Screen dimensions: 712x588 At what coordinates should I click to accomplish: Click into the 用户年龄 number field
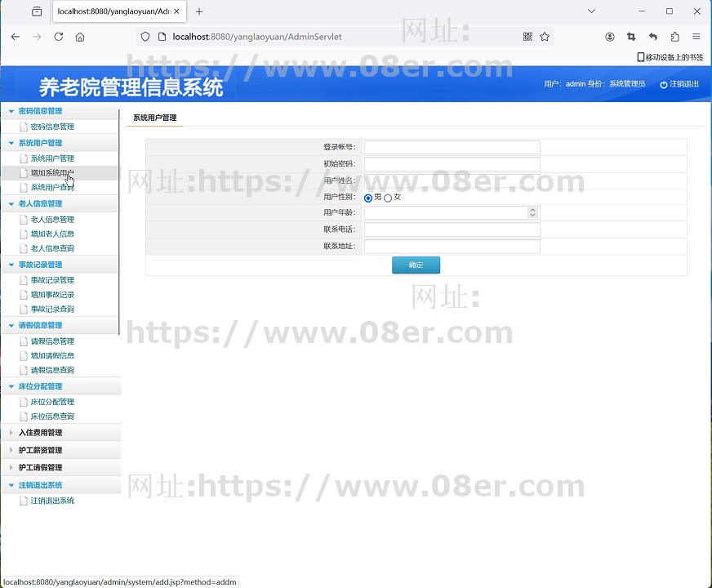[452, 212]
